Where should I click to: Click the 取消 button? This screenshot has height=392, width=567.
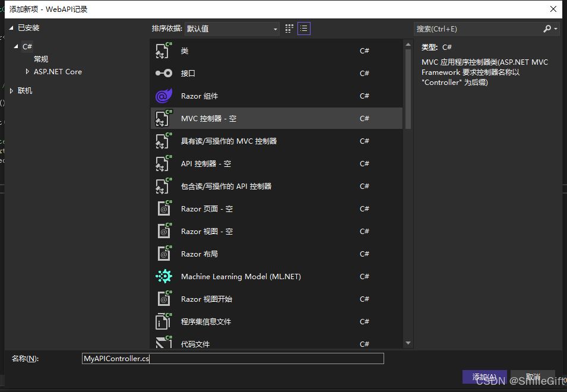533,377
